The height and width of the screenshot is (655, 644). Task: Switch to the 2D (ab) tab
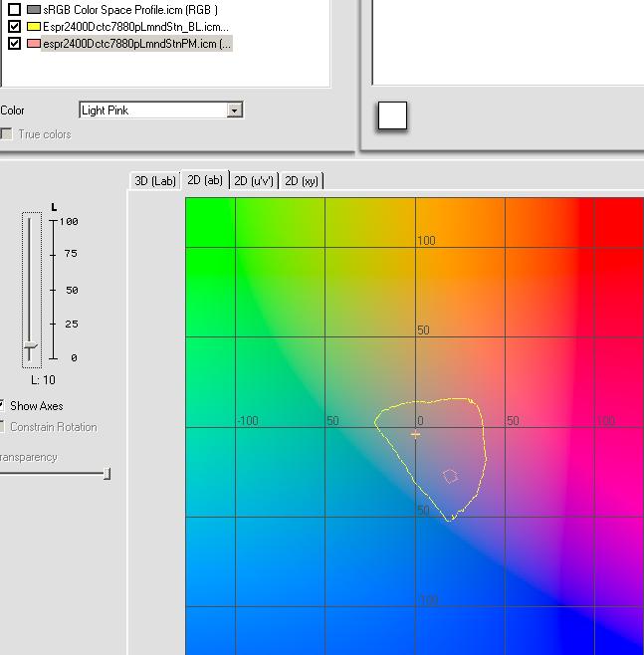click(205, 180)
